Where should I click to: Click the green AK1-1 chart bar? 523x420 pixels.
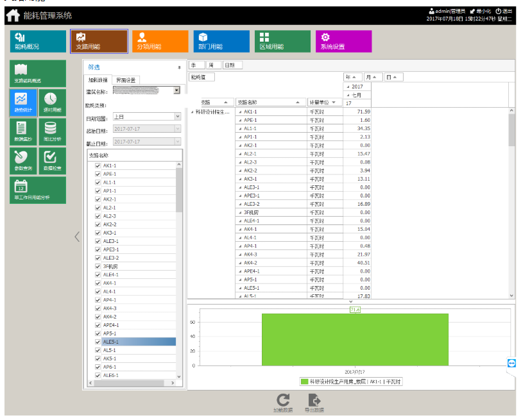[x=355, y=340]
